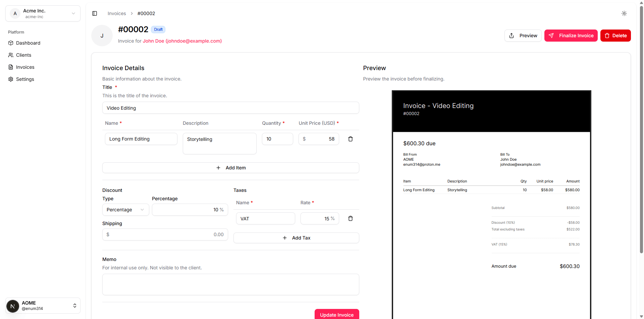This screenshot has width=644, height=319.
Task: Remove the VAT tax row
Action: [351, 218]
